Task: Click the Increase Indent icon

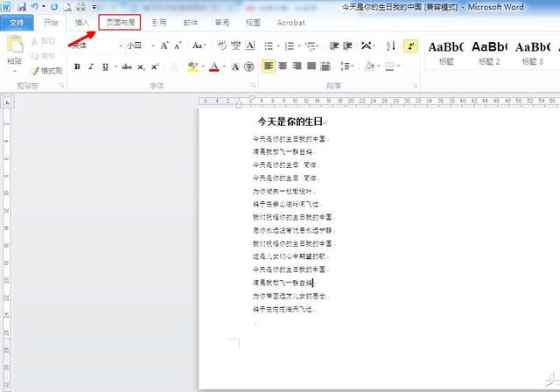Action: tap(347, 46)
